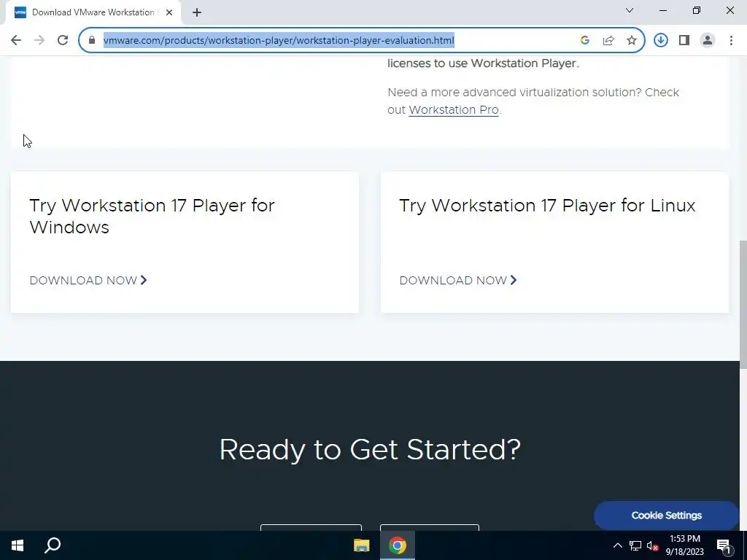Show hidden system tray icons
The image size is (747, 560).
pos(617,545)
